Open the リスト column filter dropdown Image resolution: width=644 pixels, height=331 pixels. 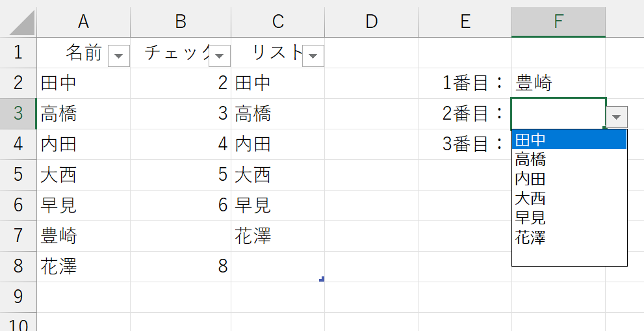coord(313,56)
